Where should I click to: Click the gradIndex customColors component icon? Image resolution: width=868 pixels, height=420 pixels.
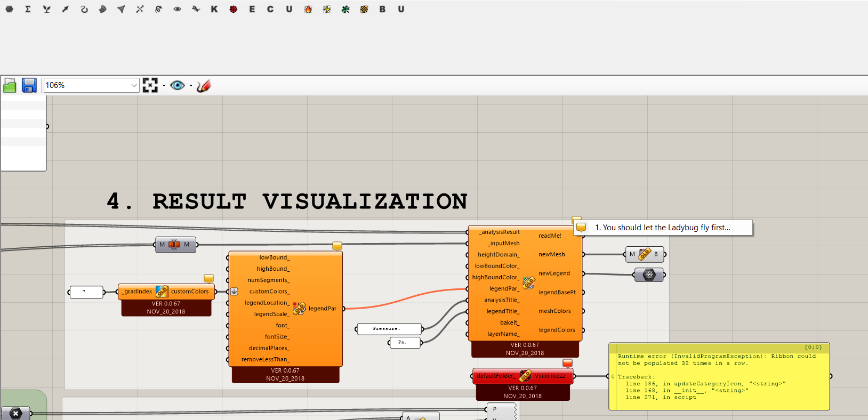(162, 292)
